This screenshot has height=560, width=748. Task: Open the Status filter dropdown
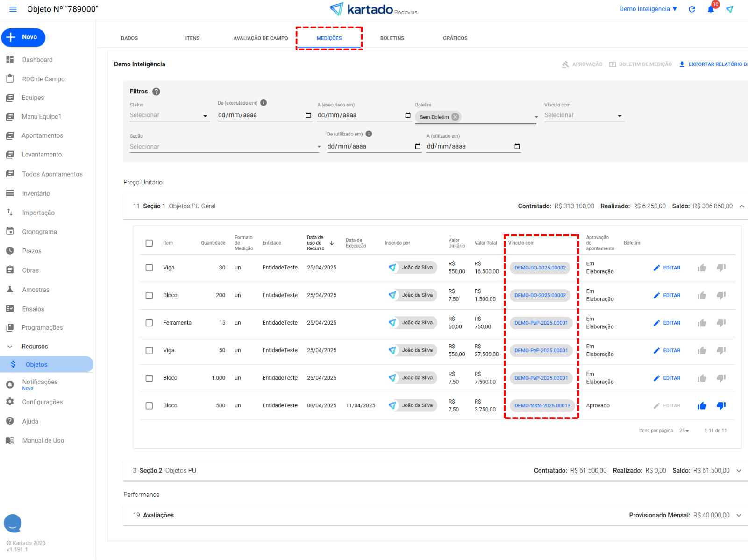(169, 115)
